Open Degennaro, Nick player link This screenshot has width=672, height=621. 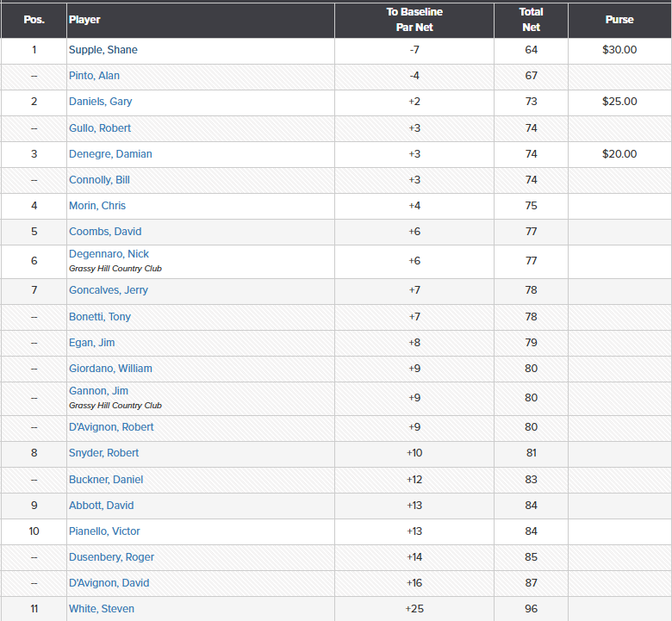109,254
